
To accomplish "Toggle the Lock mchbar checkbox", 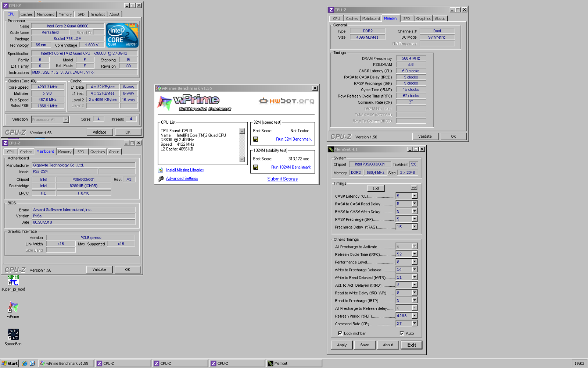I will coord(340,333).
